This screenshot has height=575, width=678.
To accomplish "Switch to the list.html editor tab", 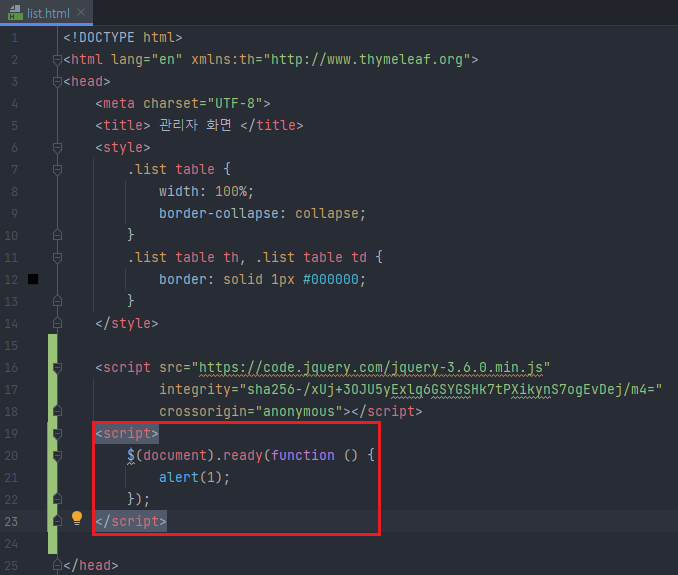I will pos(46,13).
